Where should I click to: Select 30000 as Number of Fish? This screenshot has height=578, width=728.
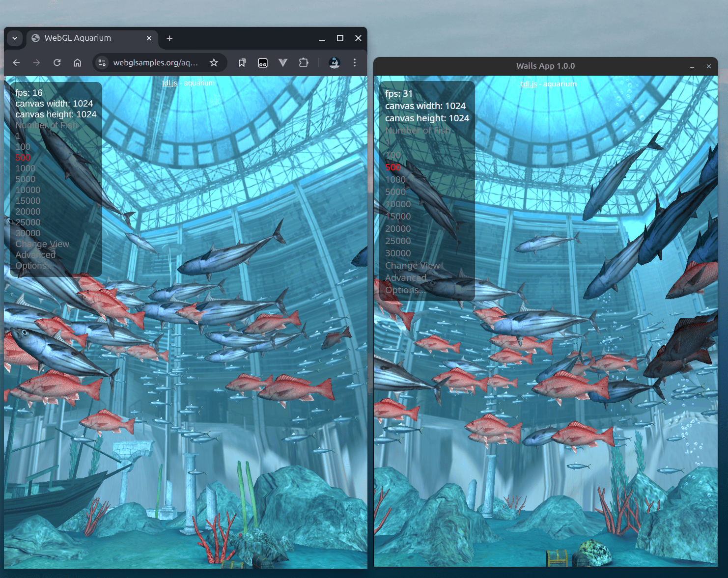tap(28, 233)
